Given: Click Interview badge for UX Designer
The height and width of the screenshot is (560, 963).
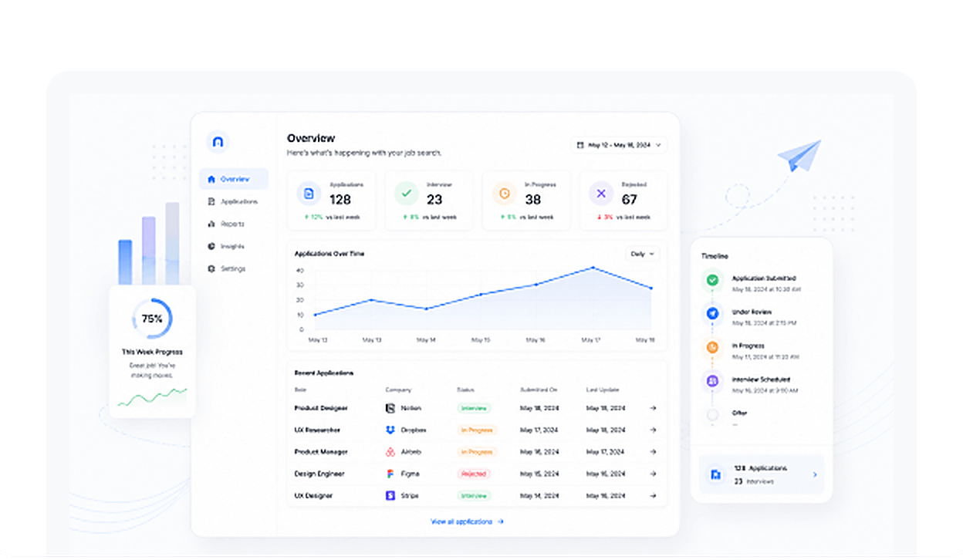Looking at the screenshot, I should (x=474, y=495).
